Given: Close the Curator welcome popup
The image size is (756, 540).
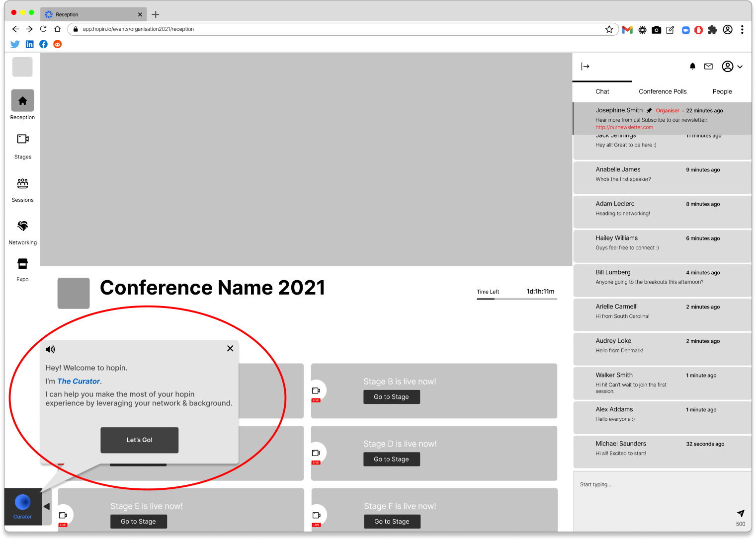Looking at the screenshot, I should [x=230, y=349].
